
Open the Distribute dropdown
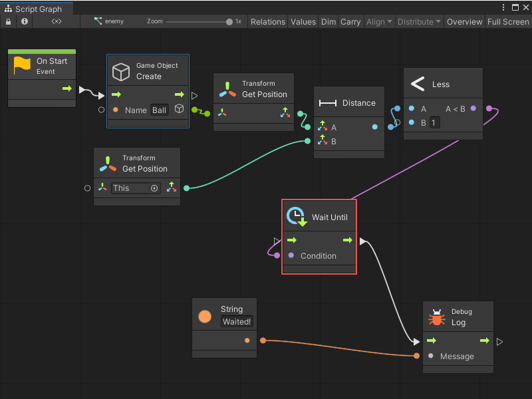(418, 21)
